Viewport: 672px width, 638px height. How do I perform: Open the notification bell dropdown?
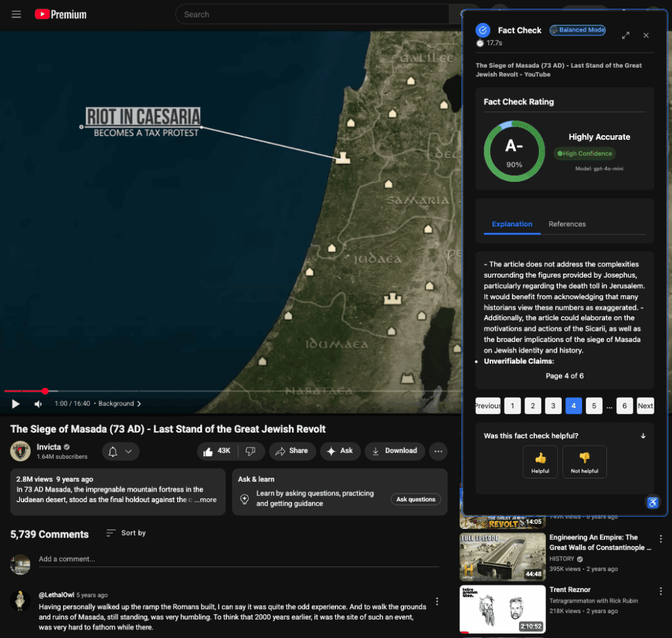tap(120, 452)
